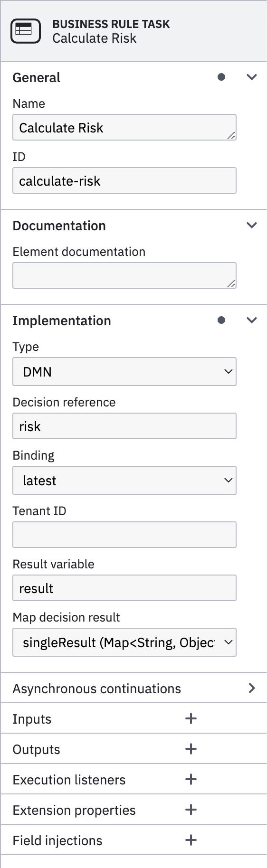Screen dimensions: 267x868
Task: Add a new Outputs entry
Action: tap(191, 749)
